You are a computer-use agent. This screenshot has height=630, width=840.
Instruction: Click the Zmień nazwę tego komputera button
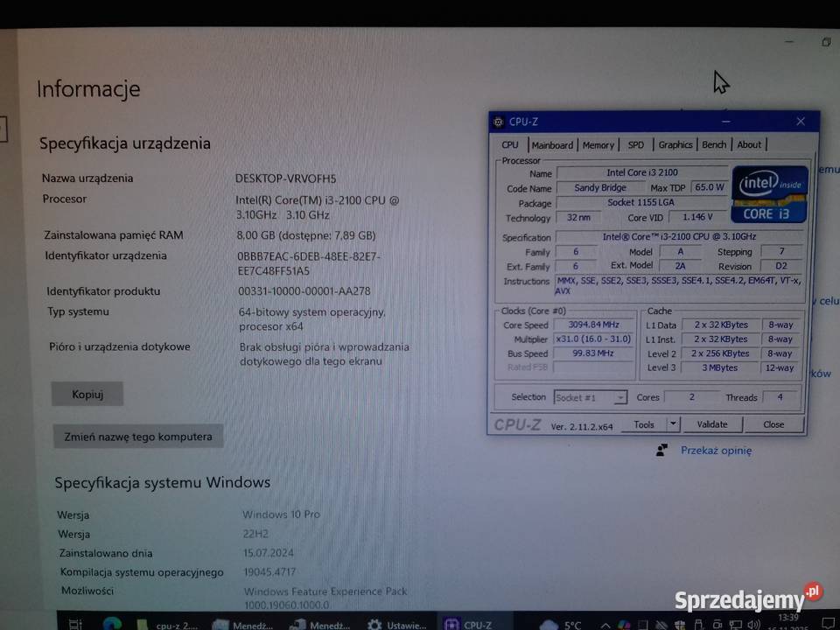pos(137,436)
